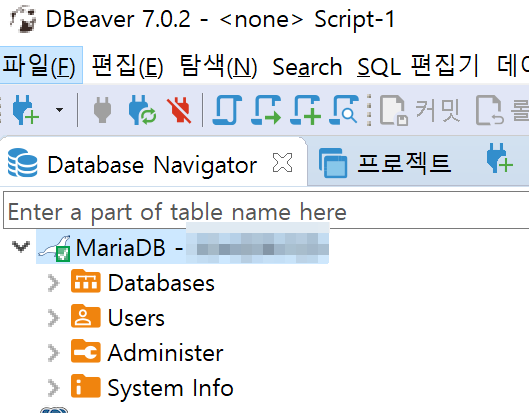Select the Users tree item
The image size is (529, 413).
pos(136,318)
